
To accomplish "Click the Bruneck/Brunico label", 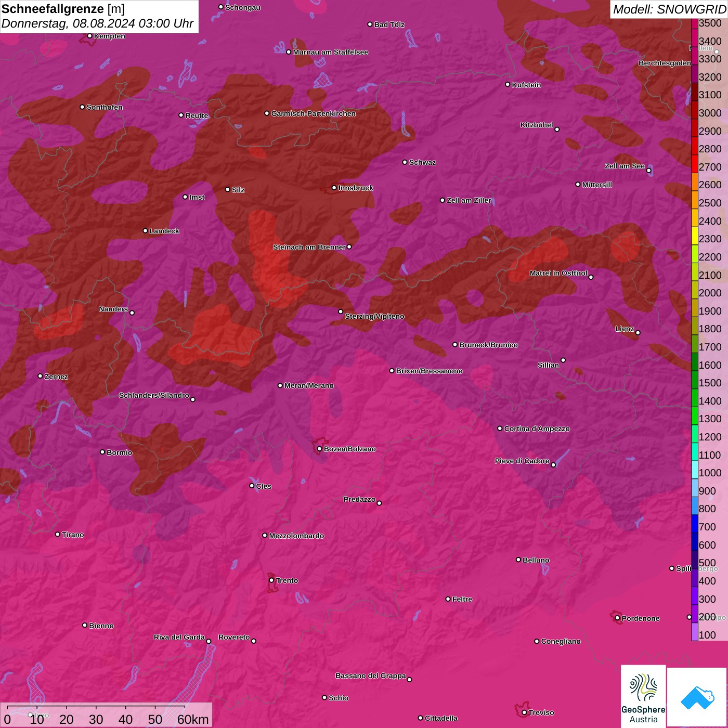I will click(488, 345).
